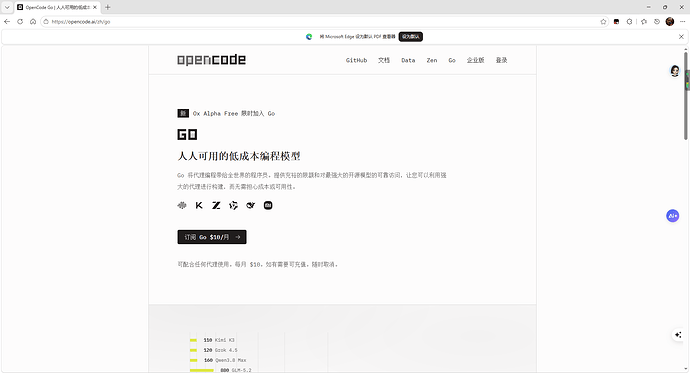Viewport: 690px width, 373px height.
Task: Click the sparkle assistant icon at bottom right
Action: (678, 335)
